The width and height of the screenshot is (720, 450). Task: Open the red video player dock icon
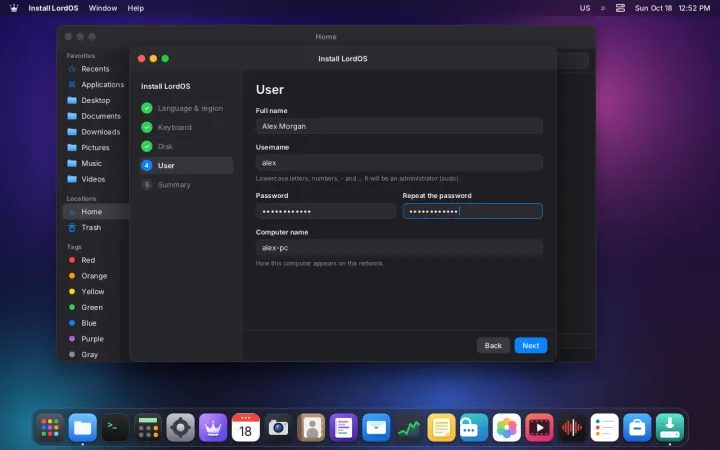click(539, 428)
